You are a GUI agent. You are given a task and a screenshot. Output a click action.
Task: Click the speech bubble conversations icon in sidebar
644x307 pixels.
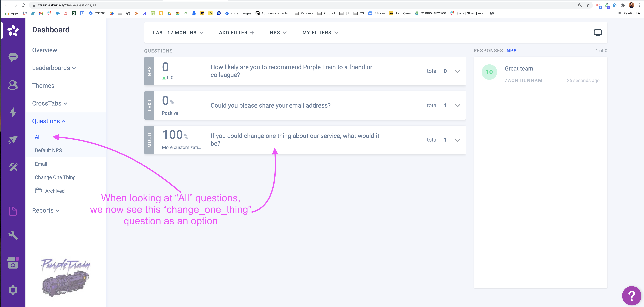click(13, 57)
